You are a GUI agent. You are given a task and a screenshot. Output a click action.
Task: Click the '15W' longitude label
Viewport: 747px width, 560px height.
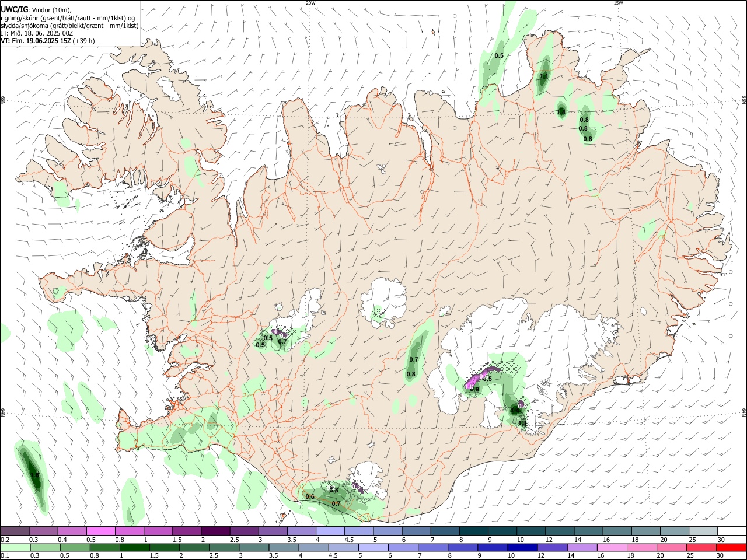point(618,3)
